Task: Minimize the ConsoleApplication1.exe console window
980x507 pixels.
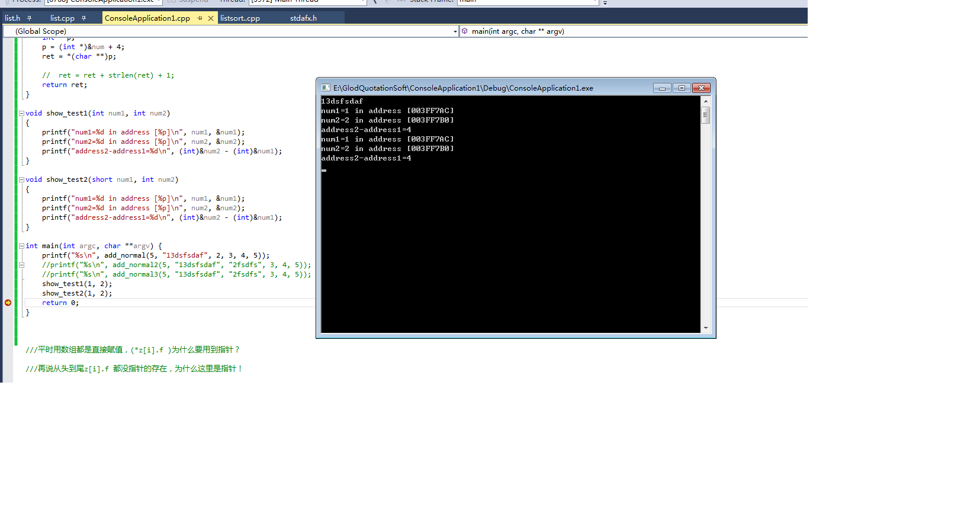Action: tap(662, 88)
